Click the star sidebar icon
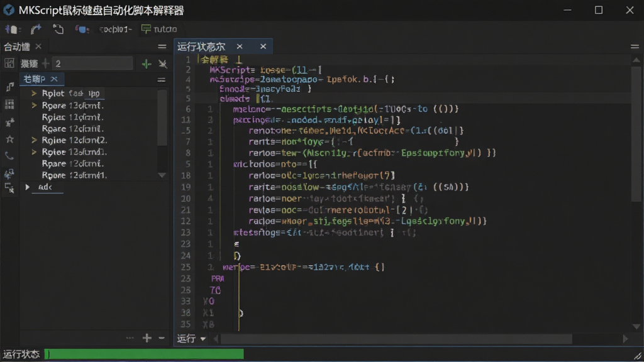 pos(9,140)
